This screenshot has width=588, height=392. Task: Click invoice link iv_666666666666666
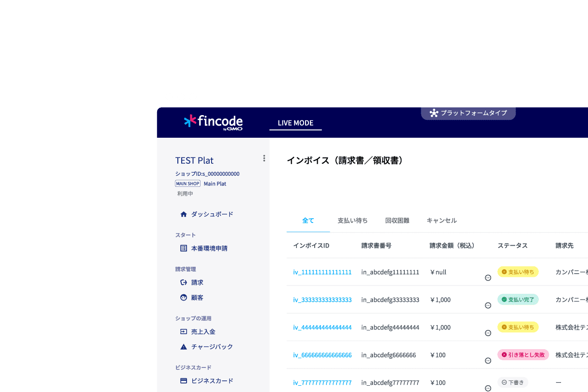tap(322, 355)
